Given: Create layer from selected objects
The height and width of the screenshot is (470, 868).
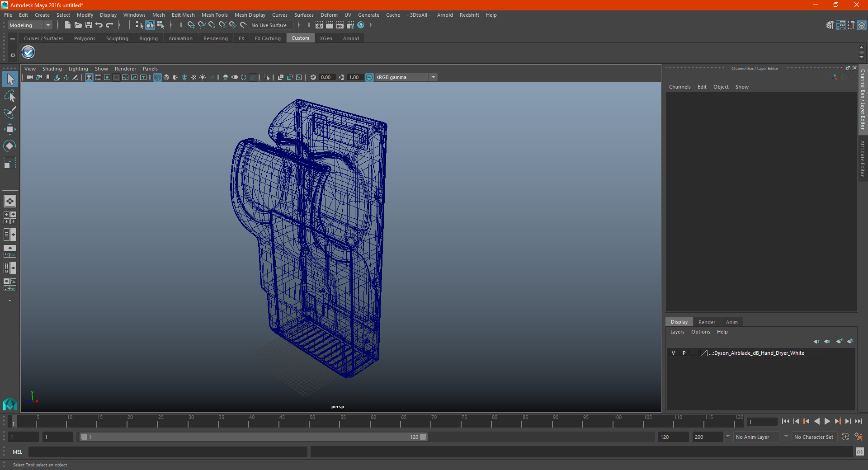Looking at the screenshot, I should (850, 341).
